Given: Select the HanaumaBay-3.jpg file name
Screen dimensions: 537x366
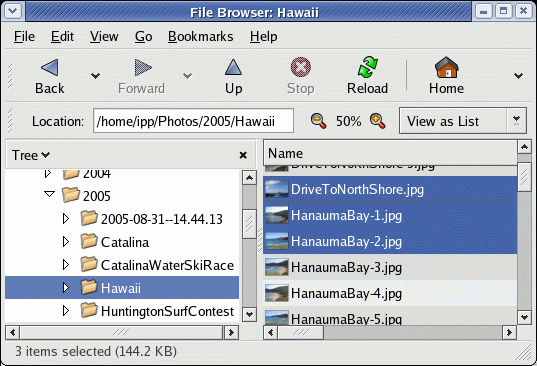Looking at the screenshot, I should click(346, 267).
